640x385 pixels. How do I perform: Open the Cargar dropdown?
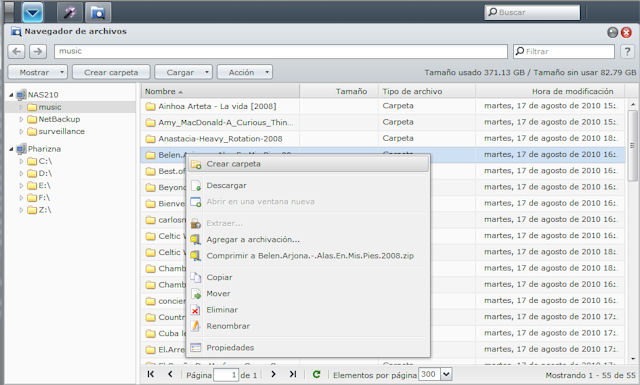click(x=184, y=72)
